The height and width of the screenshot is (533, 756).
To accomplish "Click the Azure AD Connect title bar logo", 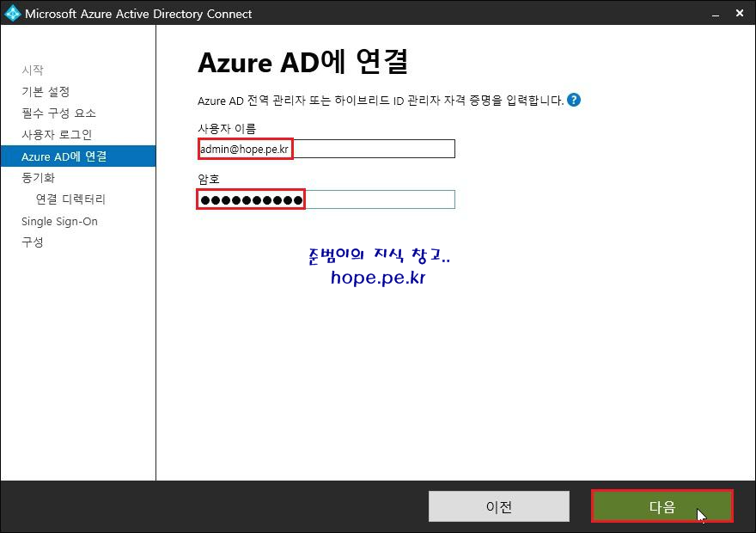I will point(13,13).
